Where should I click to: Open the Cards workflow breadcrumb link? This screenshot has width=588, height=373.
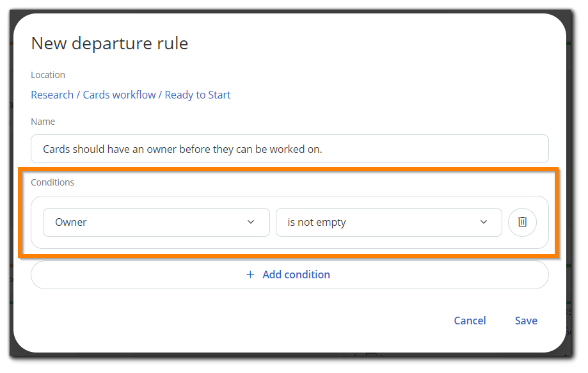(x=119, y=95)
